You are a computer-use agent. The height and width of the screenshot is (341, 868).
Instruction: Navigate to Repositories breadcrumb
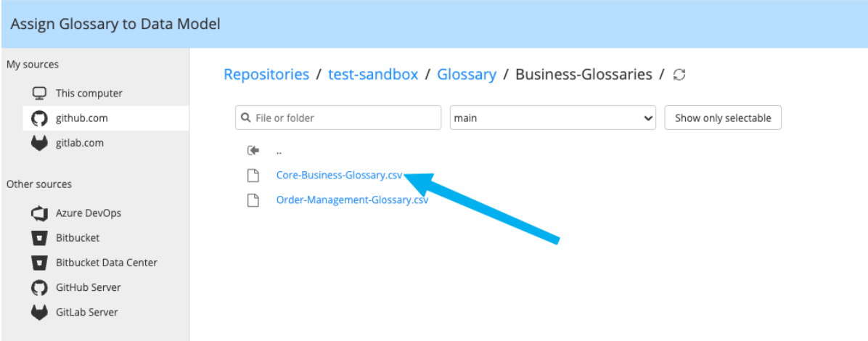pyautogui.click(x=266, y=74)
